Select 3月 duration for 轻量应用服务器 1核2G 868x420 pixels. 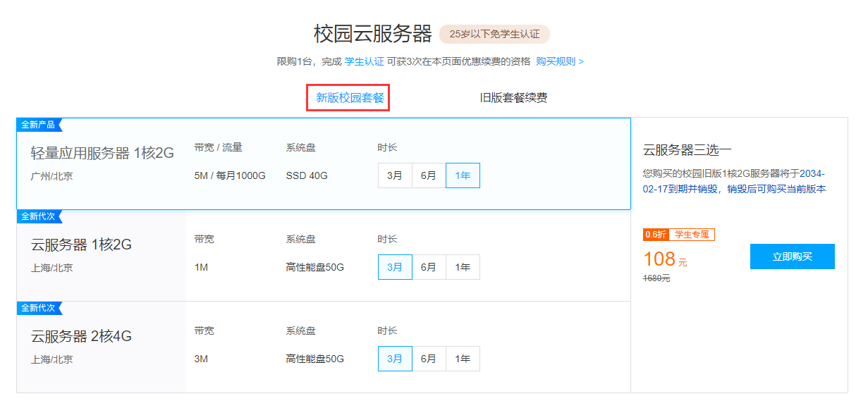click(394, 175)
